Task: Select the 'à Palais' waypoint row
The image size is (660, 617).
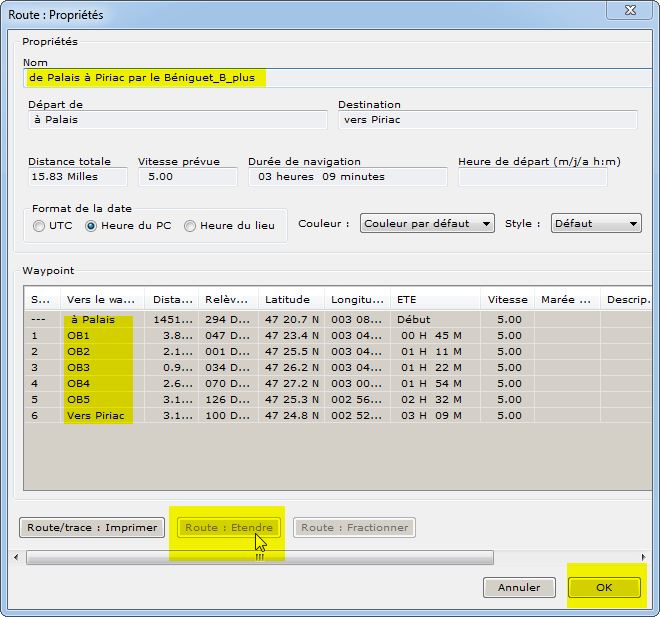Action: (338, 319)
